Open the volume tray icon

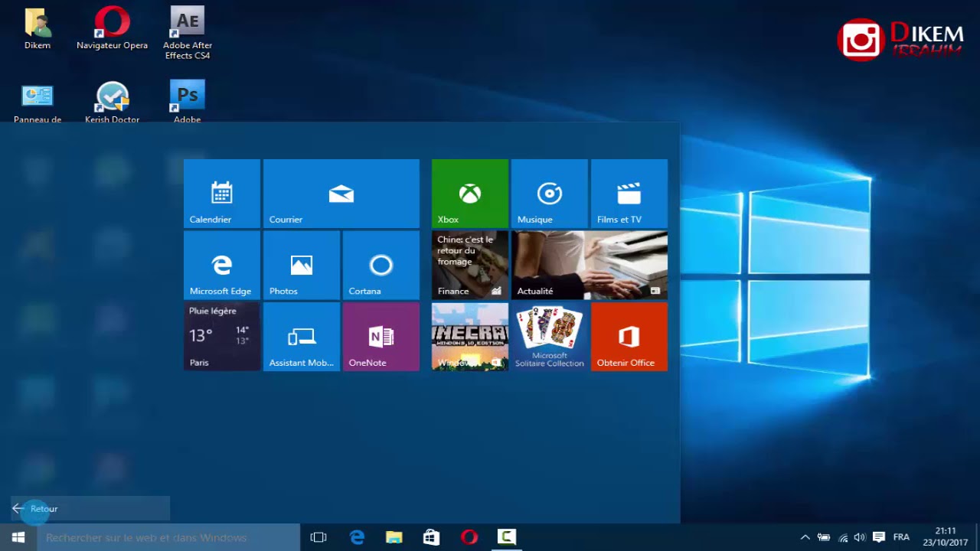860,537
